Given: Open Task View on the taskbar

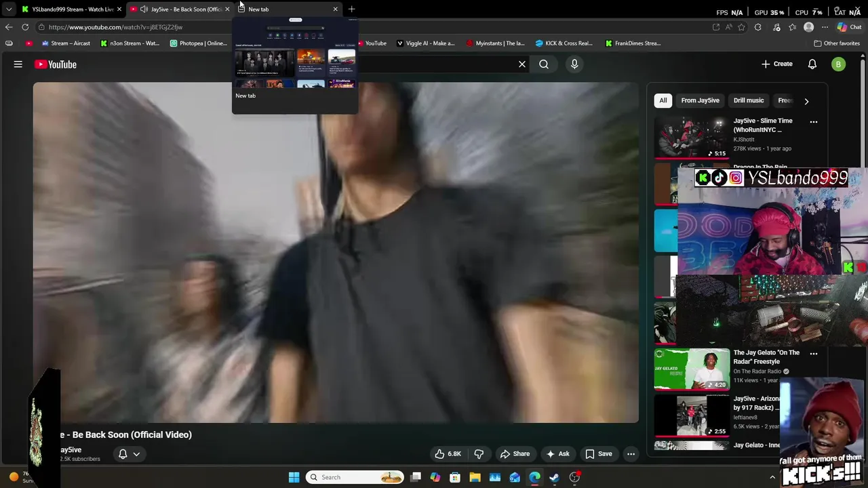Looking at the screenshot, I should (x=416, y=477).
